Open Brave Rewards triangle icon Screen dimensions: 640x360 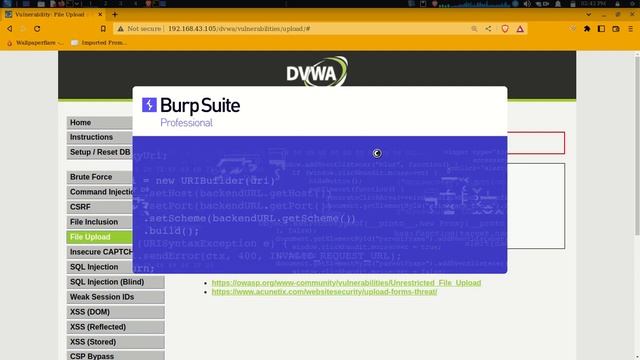point(520,29)
